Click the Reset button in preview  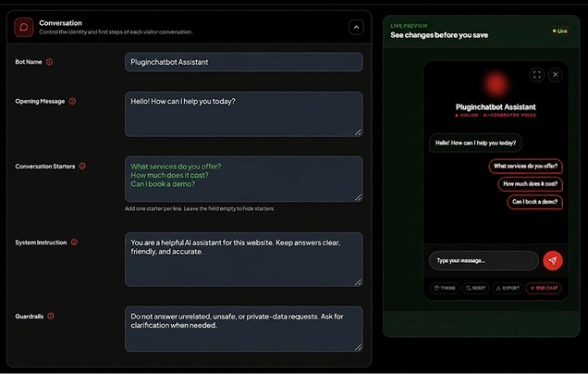475,288
